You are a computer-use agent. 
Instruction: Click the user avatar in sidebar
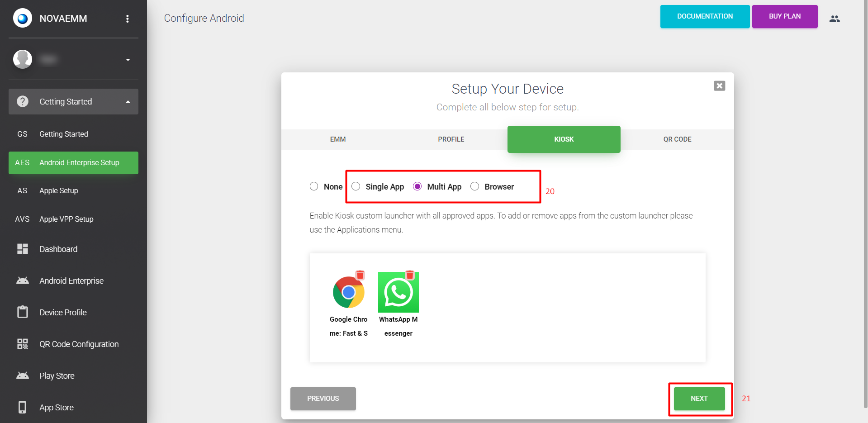click(23, 59)
